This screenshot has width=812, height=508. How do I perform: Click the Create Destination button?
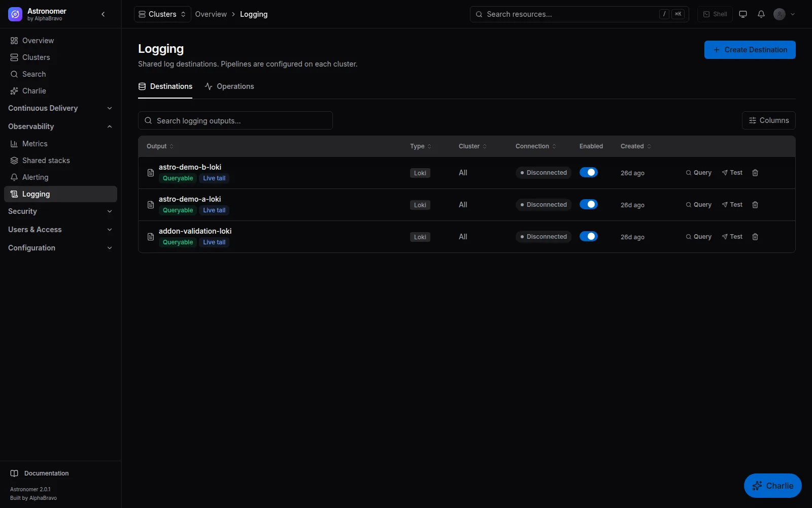click(750, 50)
